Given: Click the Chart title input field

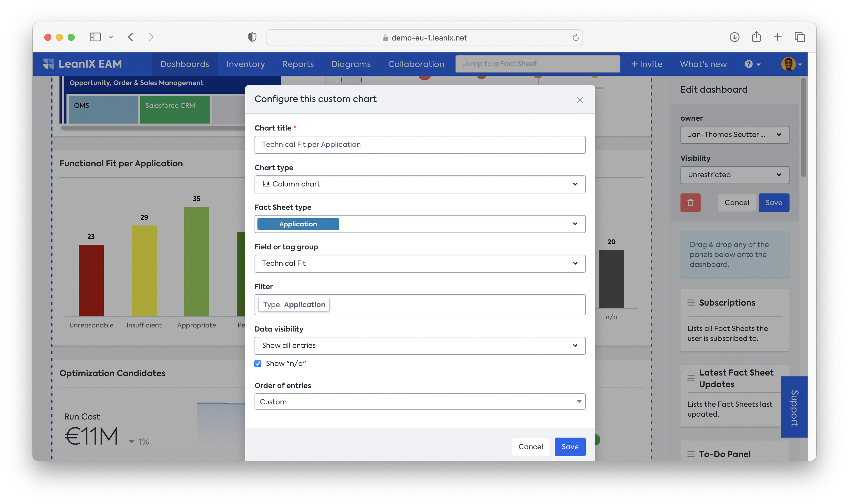Looking at the screenshot, I should tap(420, 145).
